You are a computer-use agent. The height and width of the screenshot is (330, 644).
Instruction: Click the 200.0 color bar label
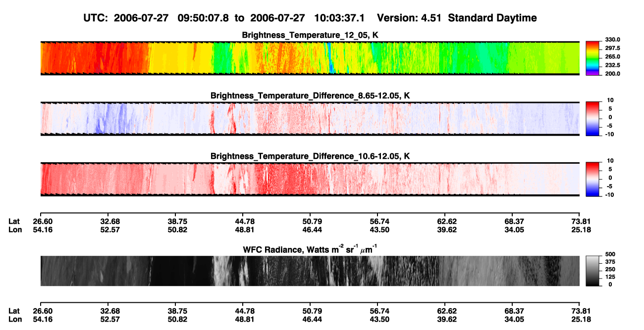point(613,74)
